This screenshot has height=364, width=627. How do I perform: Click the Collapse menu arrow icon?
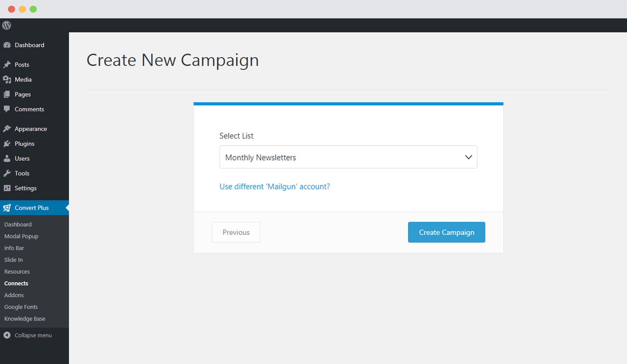pos(7,335)
